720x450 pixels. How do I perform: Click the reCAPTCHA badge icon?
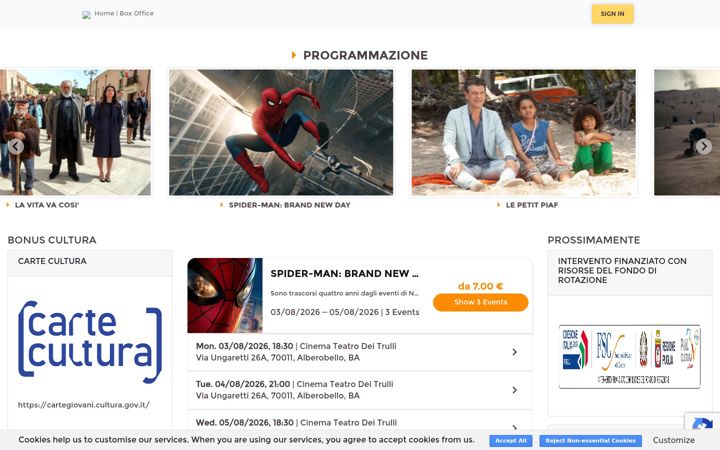[702, 422]
